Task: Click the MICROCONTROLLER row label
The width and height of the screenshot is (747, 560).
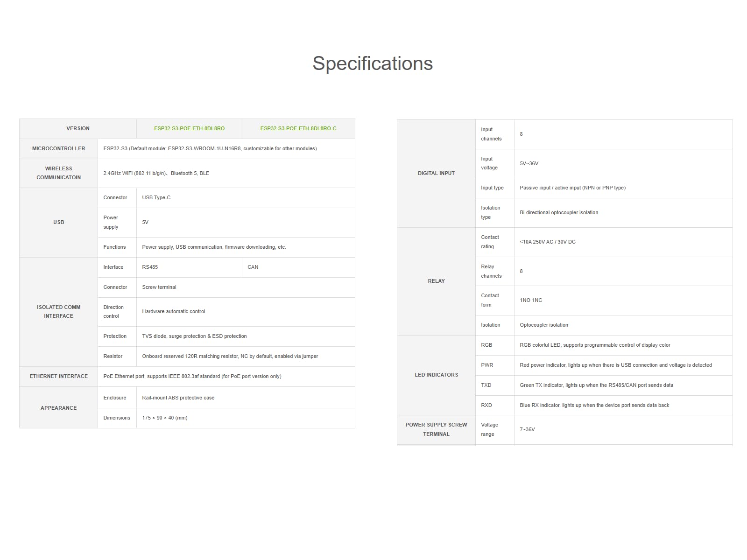Action: [58, 148]
